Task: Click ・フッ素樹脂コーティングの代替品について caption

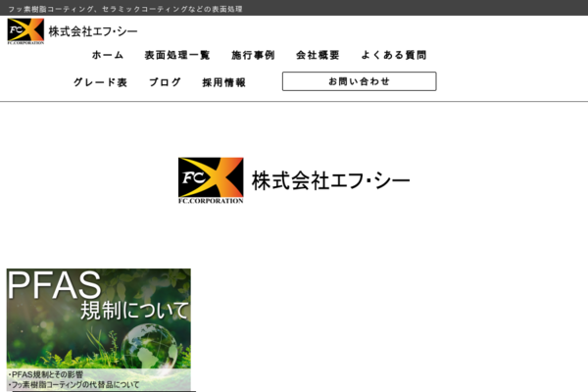Action: tap(73, 384)
